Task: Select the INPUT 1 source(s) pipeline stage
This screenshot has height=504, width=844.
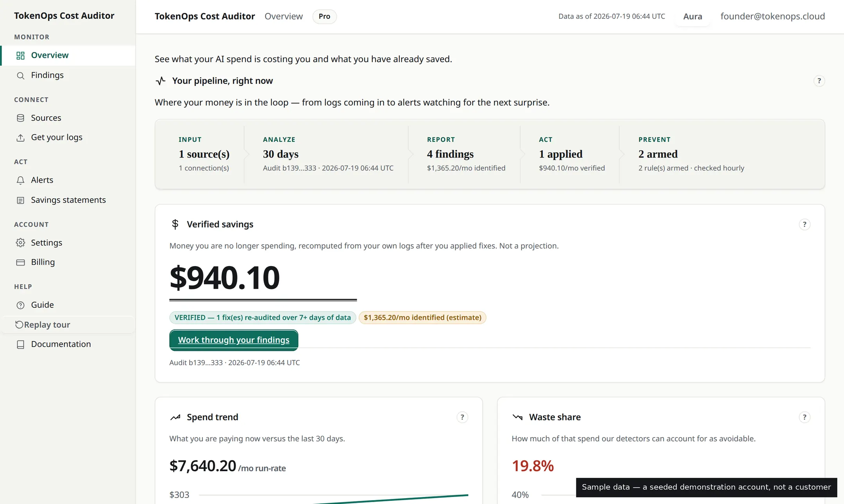Action: (204, 154)
